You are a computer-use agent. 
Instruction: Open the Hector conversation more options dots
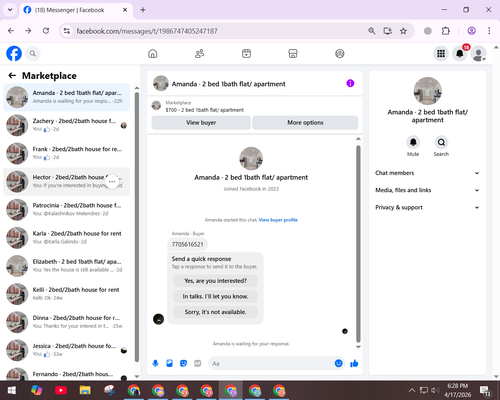coord(112,182)
